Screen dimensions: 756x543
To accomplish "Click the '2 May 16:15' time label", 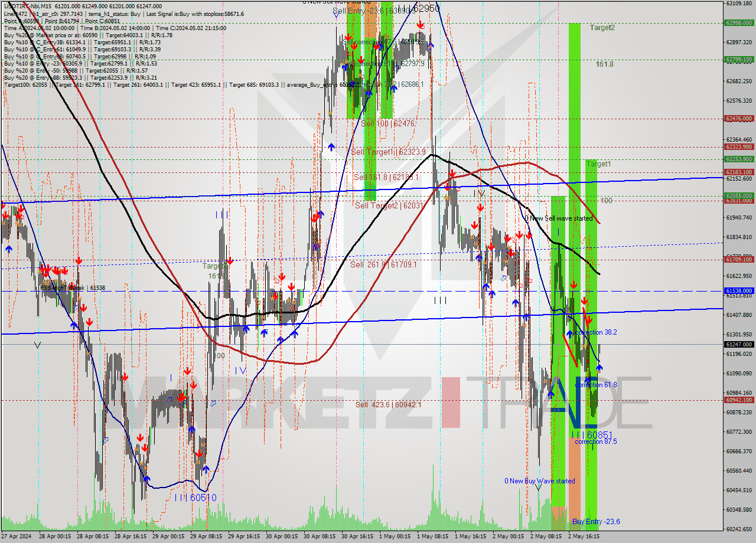I will pos(584,537).
